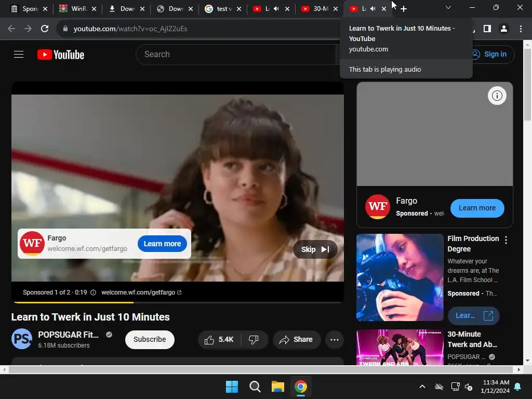Open welcome.wf.com/getfargo link below video
Screen dimensions: 532x399
click(141, 292)
